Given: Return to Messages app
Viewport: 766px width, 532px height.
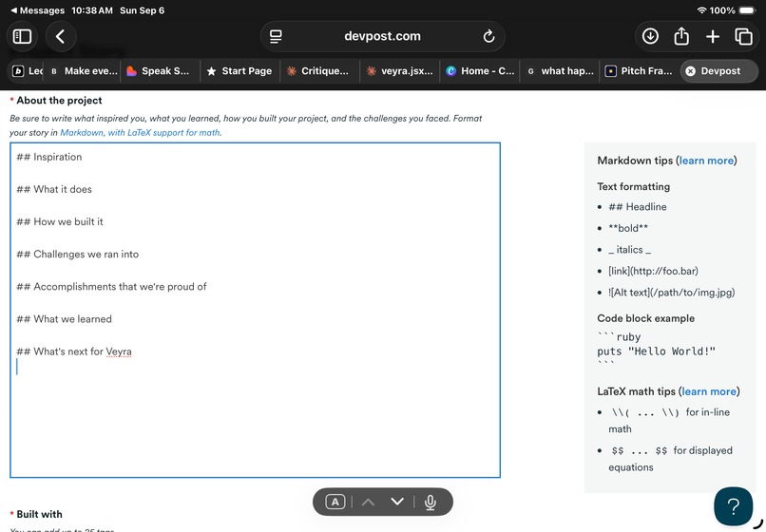Looking at the screenshot, I should click(x=38, y=10).
